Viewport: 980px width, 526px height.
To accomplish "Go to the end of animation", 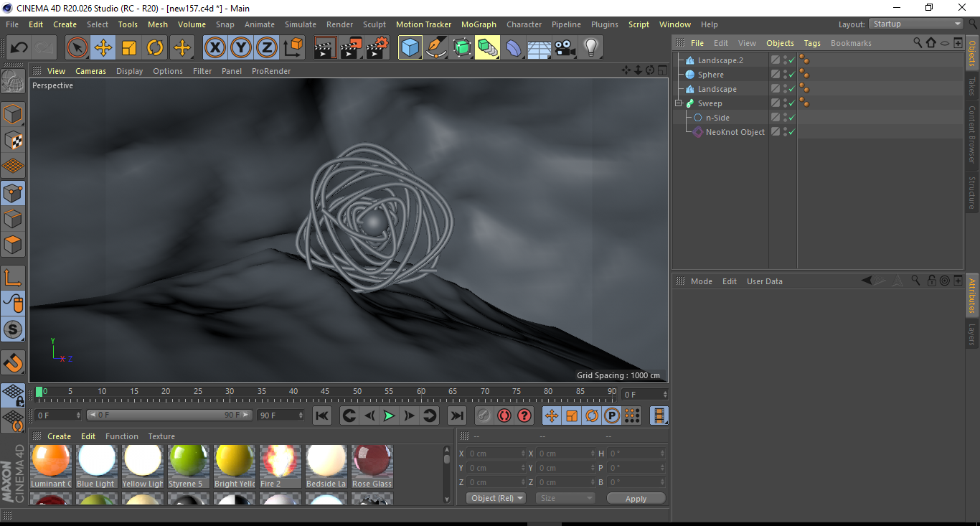I will pos(456,415).
